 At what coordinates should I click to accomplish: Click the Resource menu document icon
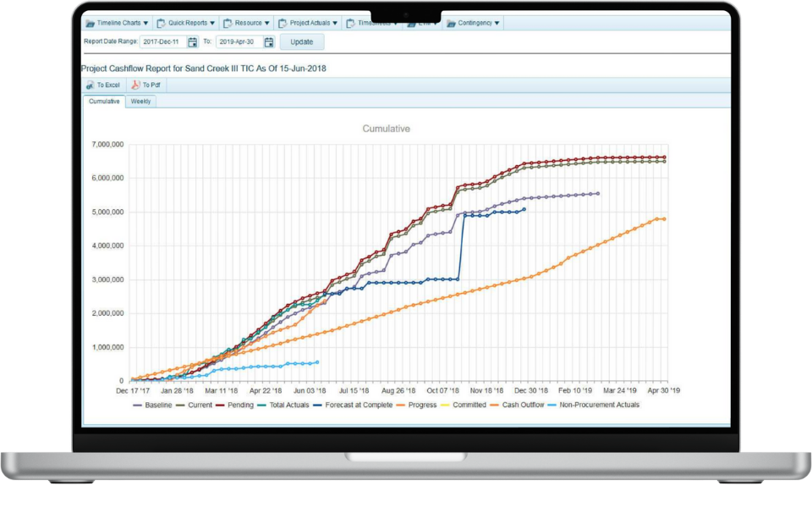228,23
